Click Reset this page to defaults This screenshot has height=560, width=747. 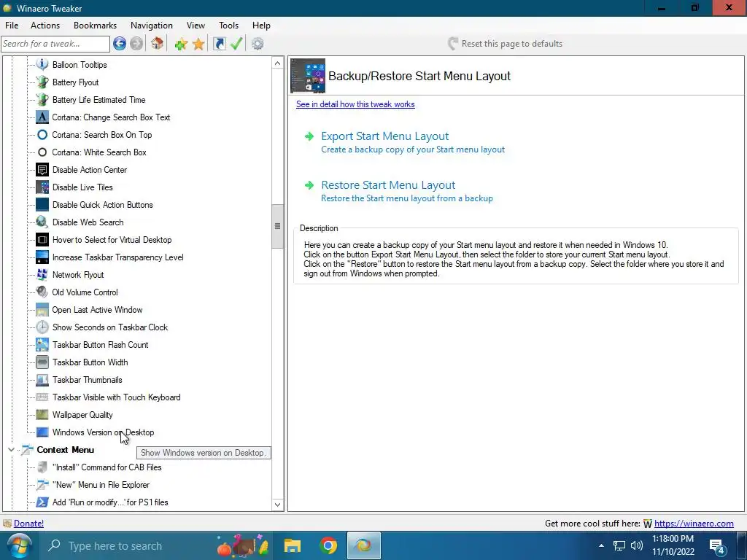(505, 44)
